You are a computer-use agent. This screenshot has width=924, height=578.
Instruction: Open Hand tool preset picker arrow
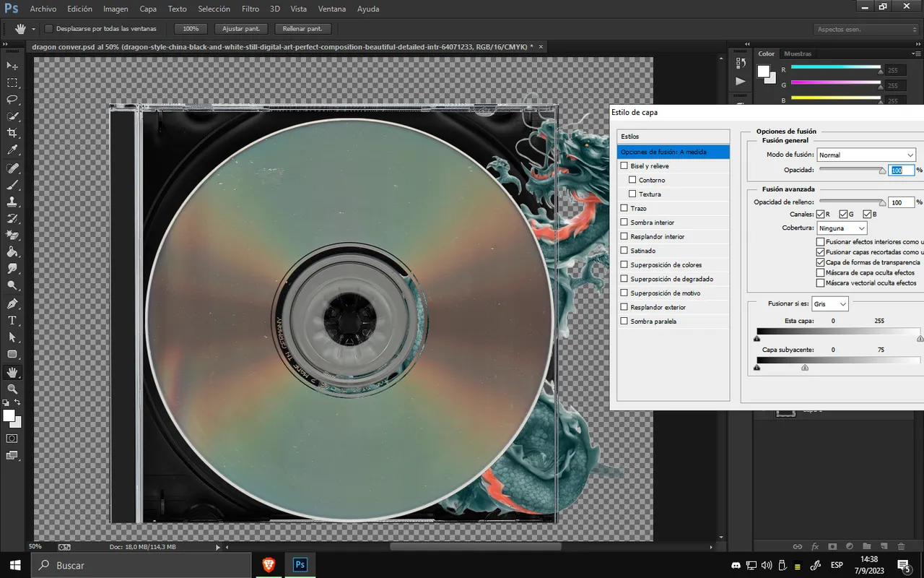click(33, 29)
